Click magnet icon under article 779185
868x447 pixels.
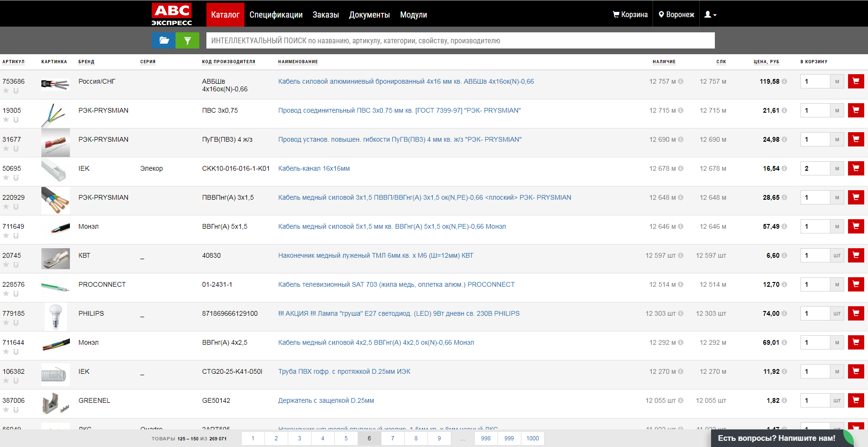tap(16, 323)
